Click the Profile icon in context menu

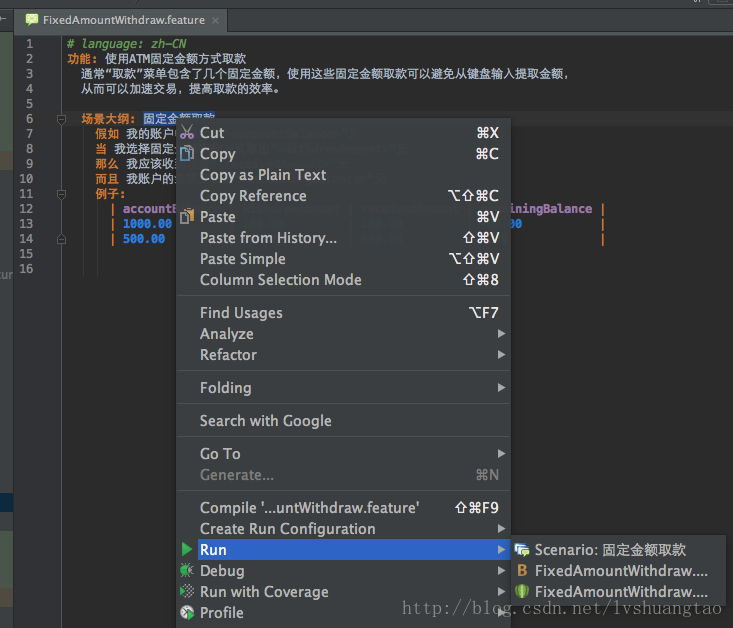coord(187,613)
